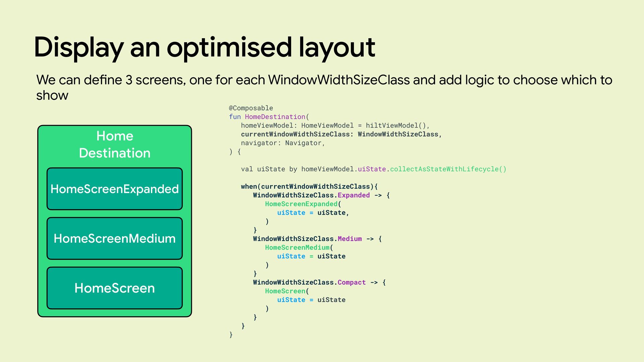Click the green HomeScreenExpanded( call in the code

(302, 204)
